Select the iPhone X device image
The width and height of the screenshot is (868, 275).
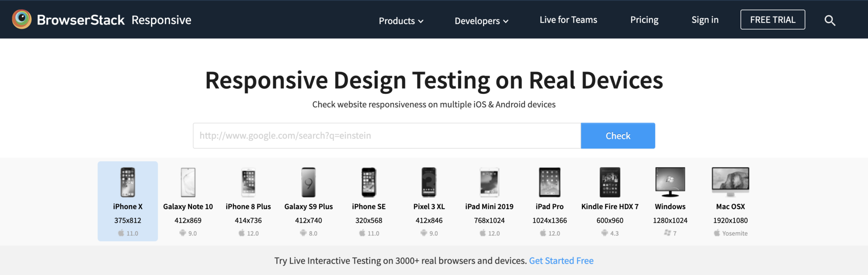128,182
